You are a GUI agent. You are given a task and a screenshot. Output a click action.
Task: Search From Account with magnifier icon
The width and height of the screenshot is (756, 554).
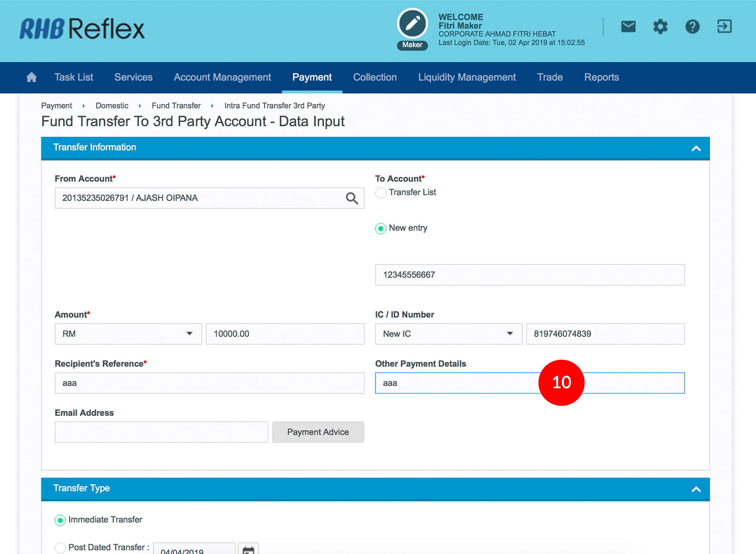[352, 198]
